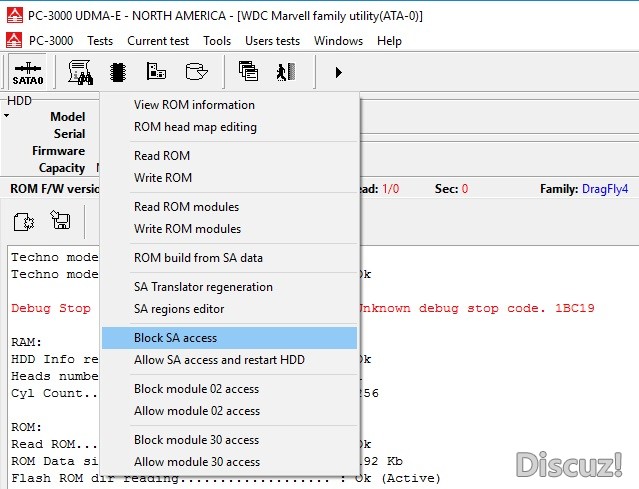Choose SA Translator regeneration
Image resolution: width=639 pixels, height=489 pixels.
pos(203,287)
